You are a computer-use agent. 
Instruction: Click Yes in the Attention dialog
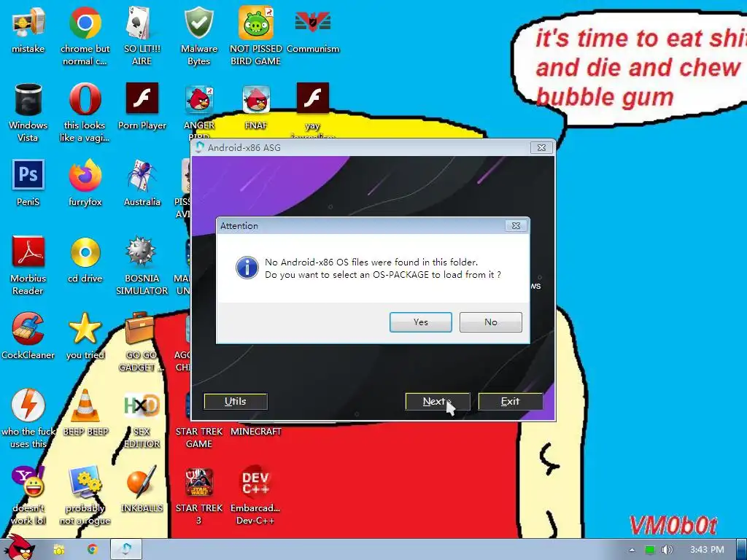tap(421, 322)
